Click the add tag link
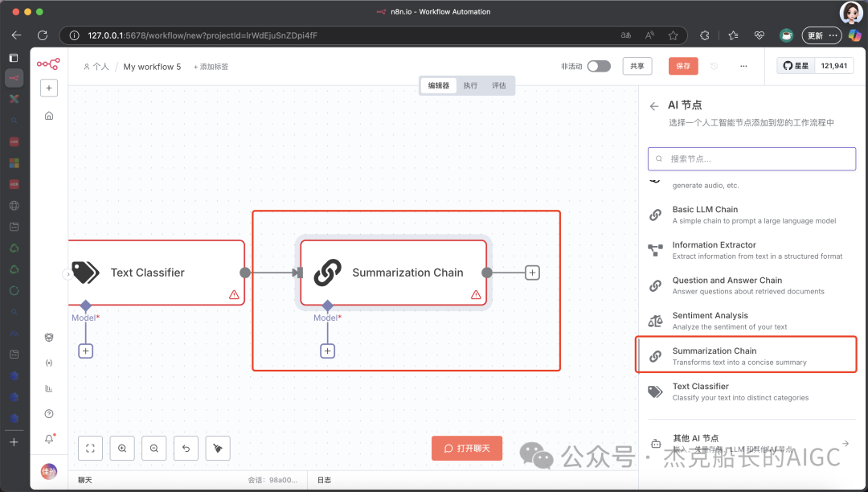 pyautogui.click(x=211, y=67)
